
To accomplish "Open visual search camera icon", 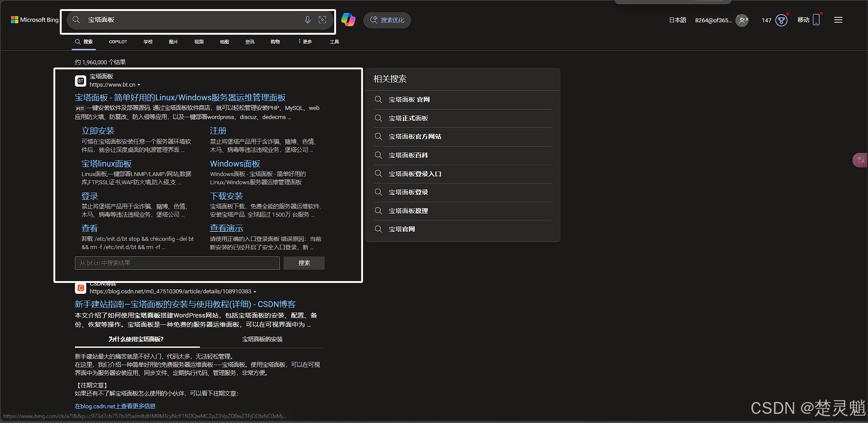I will pyautogui.click(x=322, y=20).
